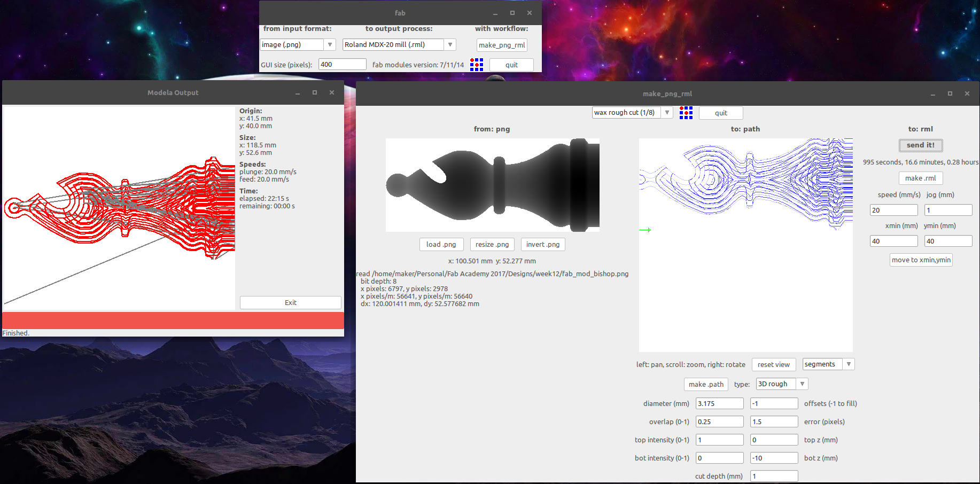Minimize the Modela Output window
Image resolution: width=980 pixels, height=484 pixels.
298,93
